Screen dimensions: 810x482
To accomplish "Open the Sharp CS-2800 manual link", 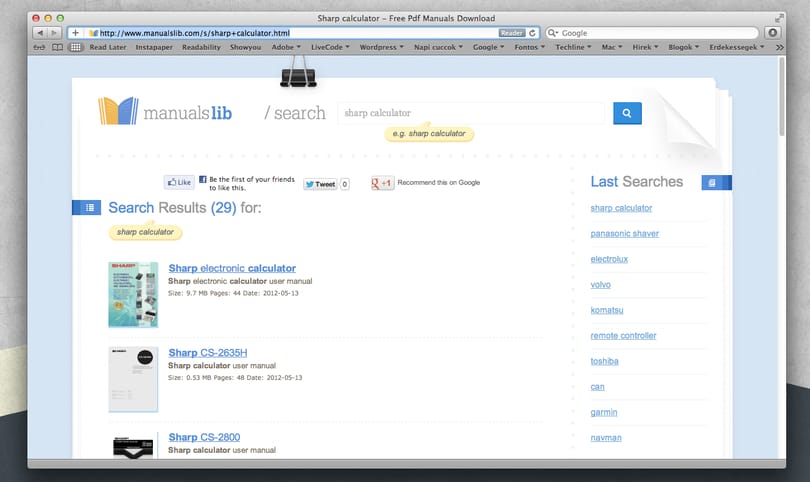I will click(204, 437).
